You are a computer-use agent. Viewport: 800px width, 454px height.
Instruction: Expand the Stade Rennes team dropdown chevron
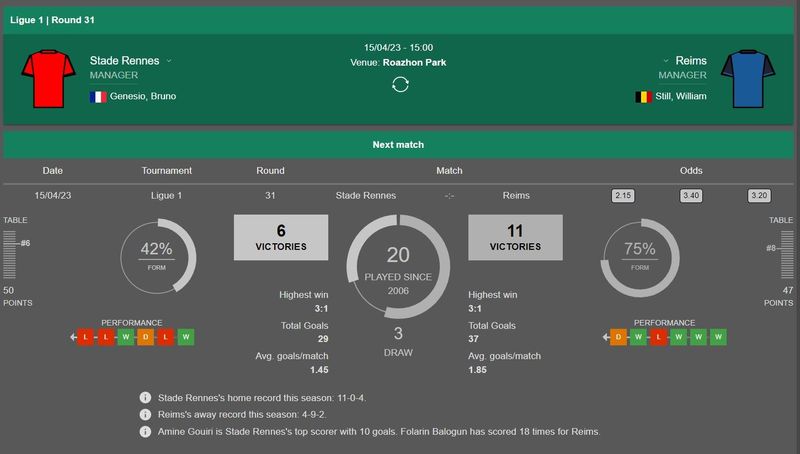point(169,61)
